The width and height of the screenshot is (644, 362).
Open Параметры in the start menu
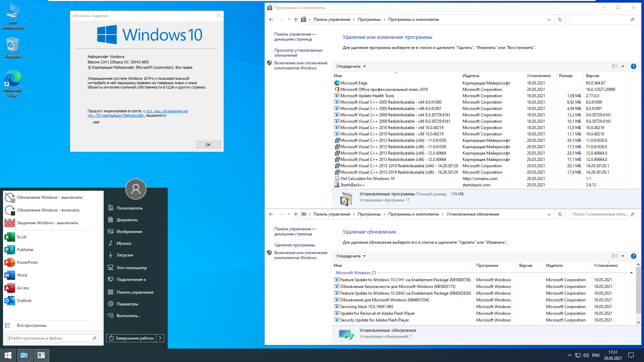point(127,304)
